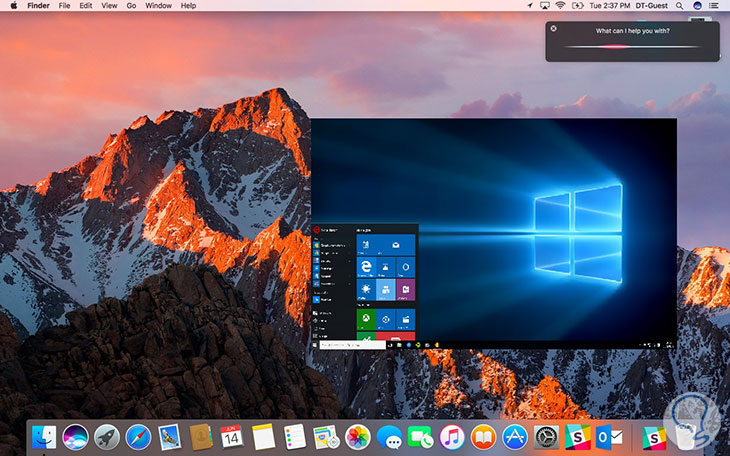Click the Apple menu logo
This screenshot has height=456, width=730.
pos(14,6)
